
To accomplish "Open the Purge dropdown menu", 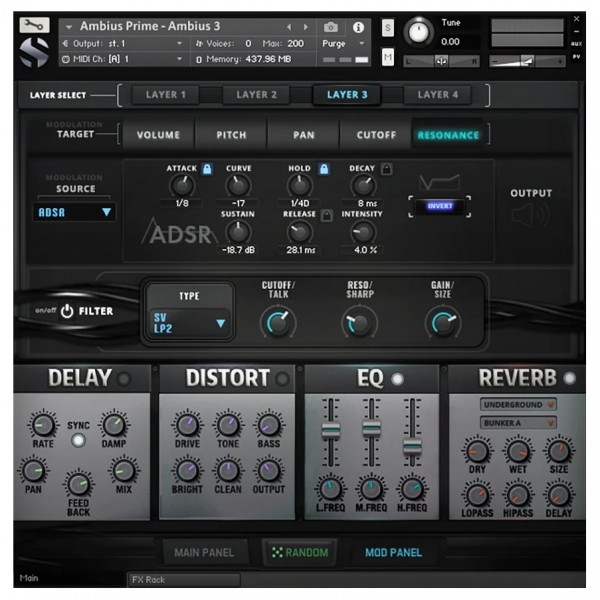I will (343, 44).
